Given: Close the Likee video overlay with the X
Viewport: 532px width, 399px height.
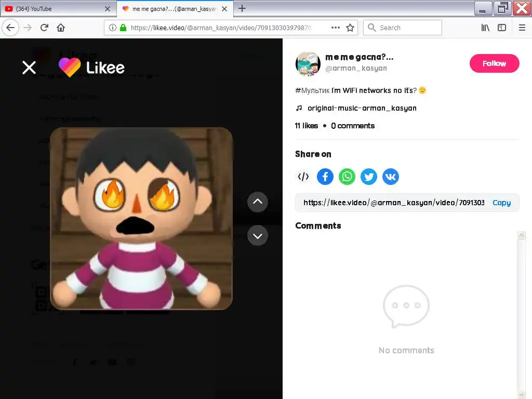Looking at the screenshot, I should [x=29, y=68].
